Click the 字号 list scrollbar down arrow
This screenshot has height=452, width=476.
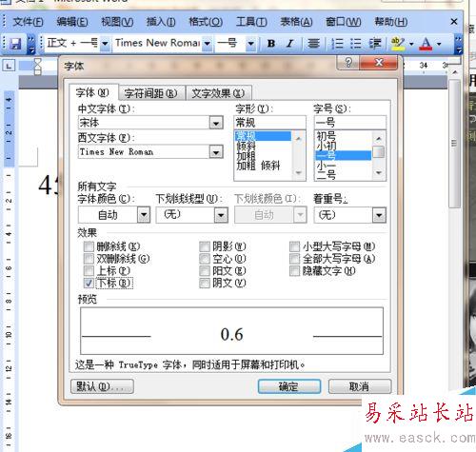click(378, 173)
